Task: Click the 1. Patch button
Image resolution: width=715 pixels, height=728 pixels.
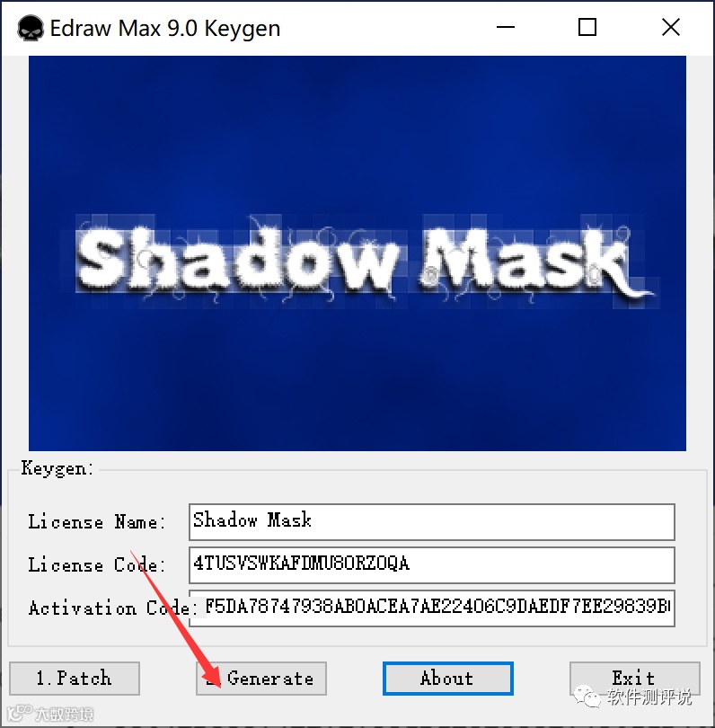Action: tap(75, 679)
